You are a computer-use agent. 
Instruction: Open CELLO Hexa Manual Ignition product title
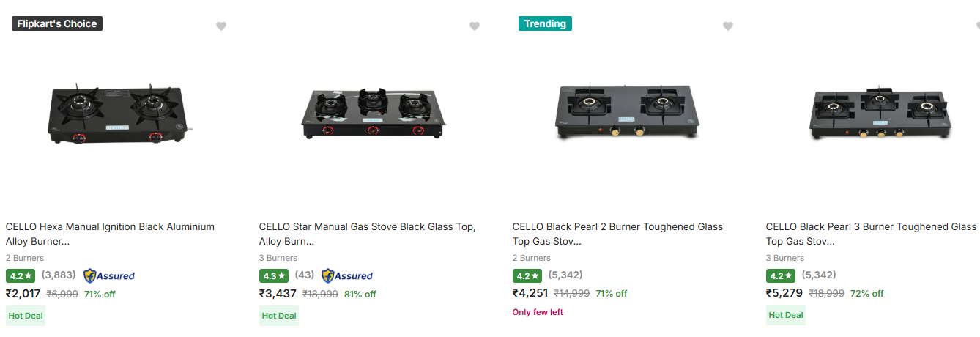tap(110, 234)
